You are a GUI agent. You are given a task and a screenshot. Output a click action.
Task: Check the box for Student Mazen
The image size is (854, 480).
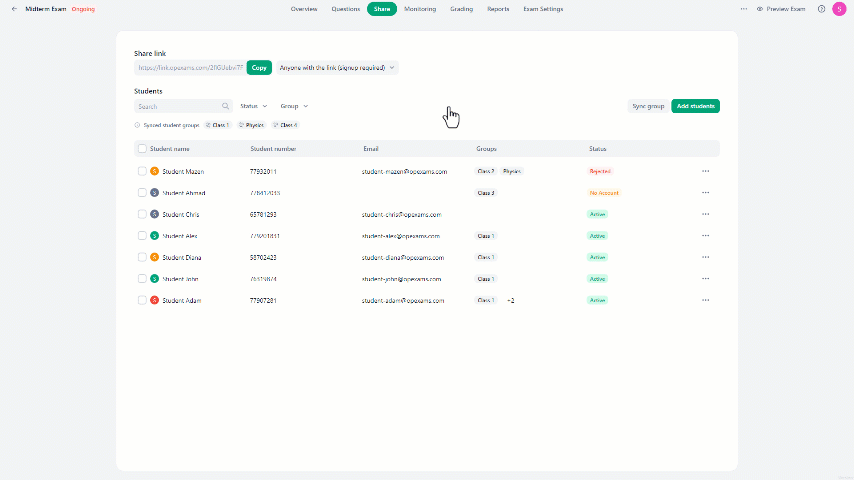tap(142, 171)
